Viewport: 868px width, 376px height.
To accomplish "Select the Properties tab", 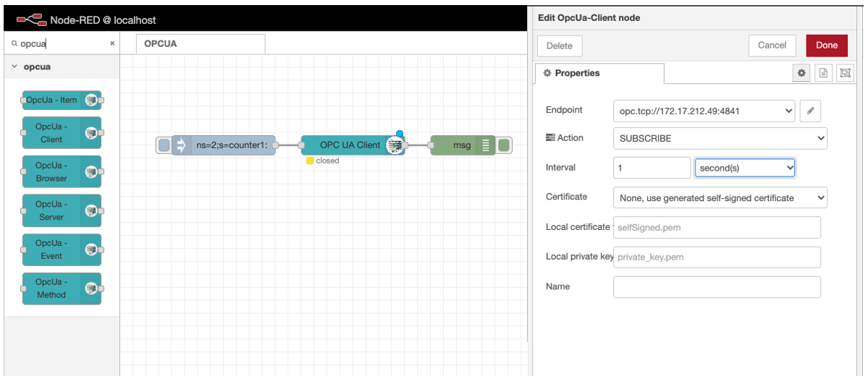I will pyautogui.click(x=599, y=73).
